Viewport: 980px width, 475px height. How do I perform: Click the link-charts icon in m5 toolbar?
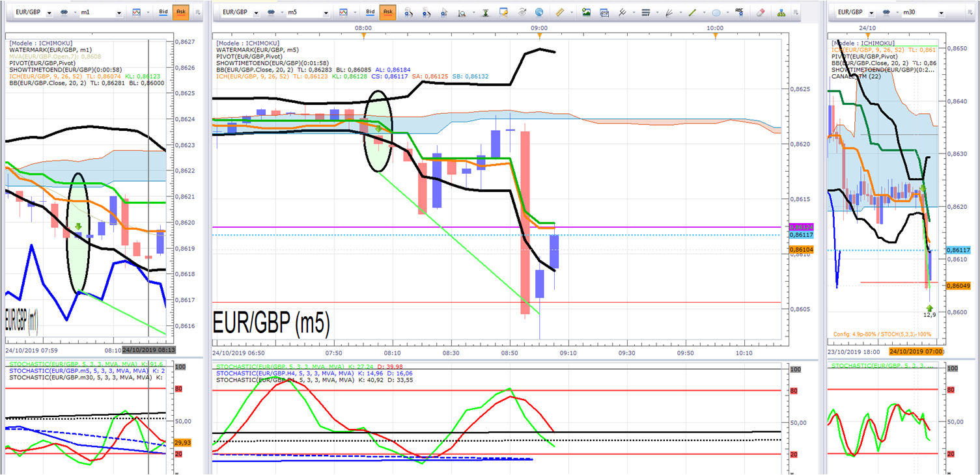(x=272, y=12)
